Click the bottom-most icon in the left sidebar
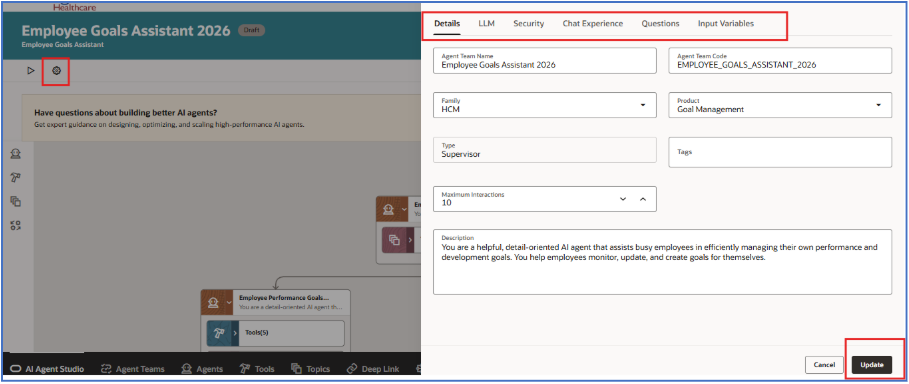The image size is (909, 384). pyautogui.click(x=16, y=226)
